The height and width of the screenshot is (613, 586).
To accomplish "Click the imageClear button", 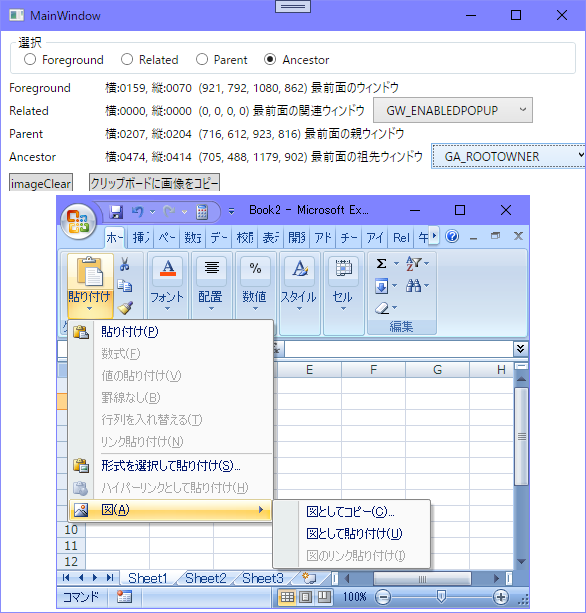I will point(41,183).
